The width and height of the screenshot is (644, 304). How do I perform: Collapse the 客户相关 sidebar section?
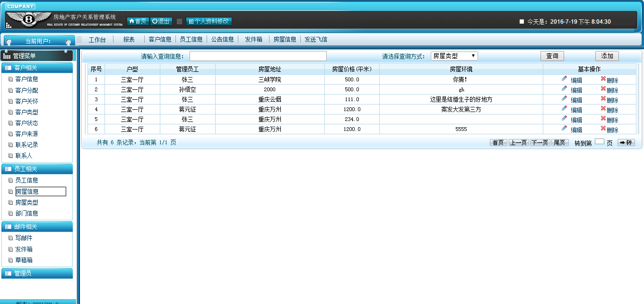point(37,68)
